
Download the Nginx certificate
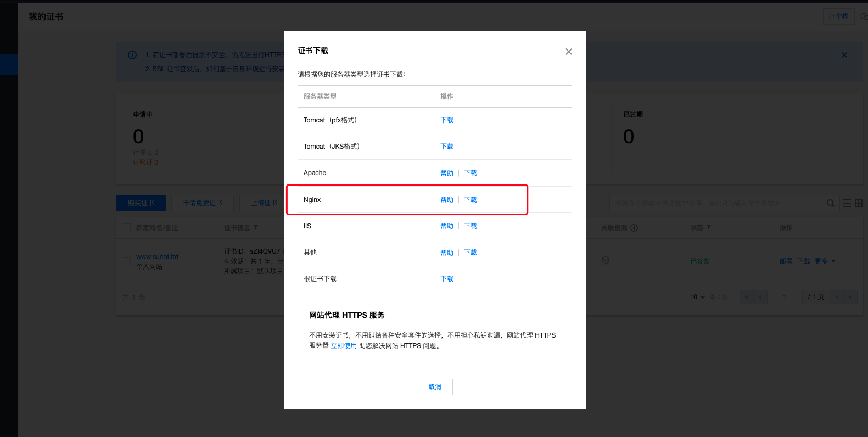(471, 200)
